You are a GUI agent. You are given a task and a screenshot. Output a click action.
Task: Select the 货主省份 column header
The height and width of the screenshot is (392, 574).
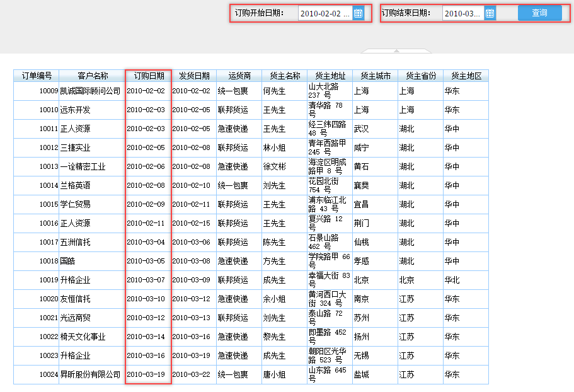tap(421, 76)
